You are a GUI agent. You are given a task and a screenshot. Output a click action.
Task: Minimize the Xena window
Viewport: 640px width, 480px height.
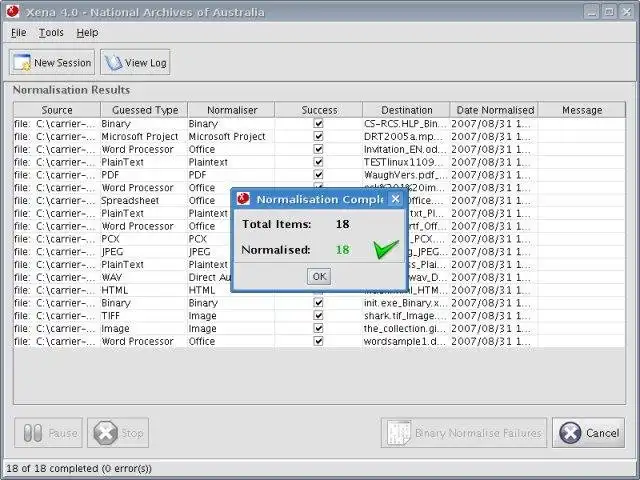[x=591, y=12]
